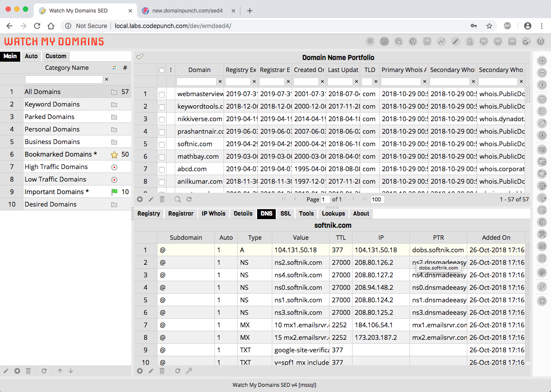Viewport: 551px width, 392px height.
Task: Click the lightning bolt icon in right sidebar
Action: pyautogui.click(x=542, y=287)
